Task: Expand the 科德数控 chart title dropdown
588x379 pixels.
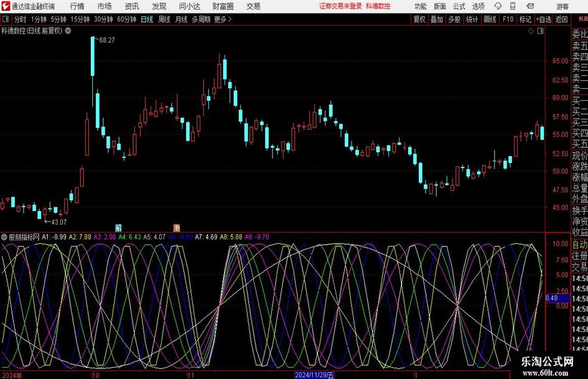Action: pyautogui.click(x=68, y=30)
